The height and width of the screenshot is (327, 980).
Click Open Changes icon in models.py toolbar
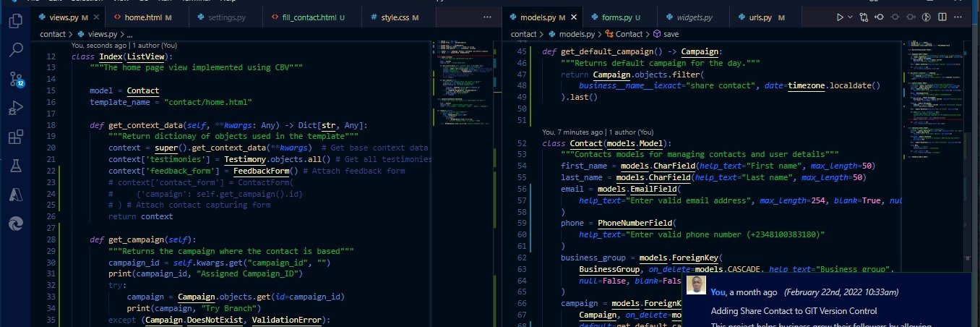pos(864,17)
